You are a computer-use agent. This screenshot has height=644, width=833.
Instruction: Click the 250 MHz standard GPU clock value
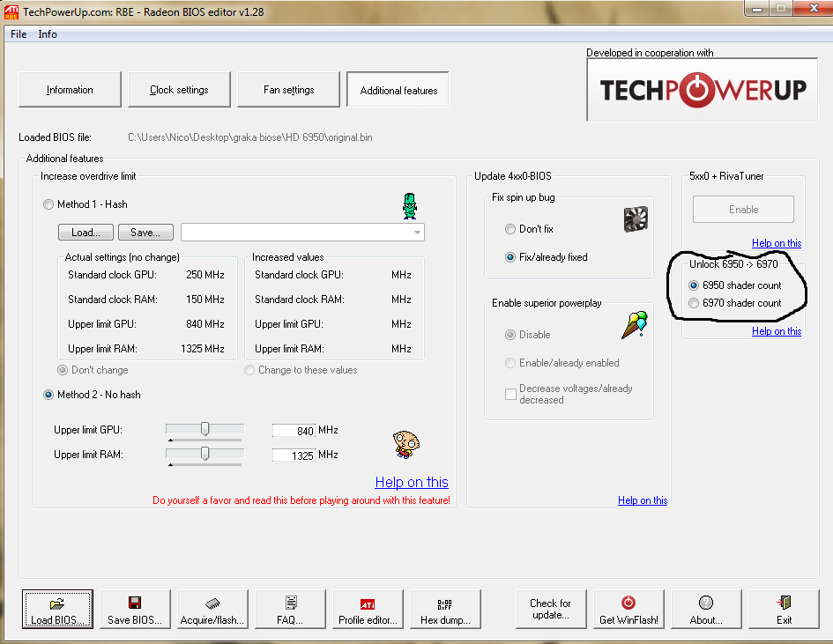[205, 275]
